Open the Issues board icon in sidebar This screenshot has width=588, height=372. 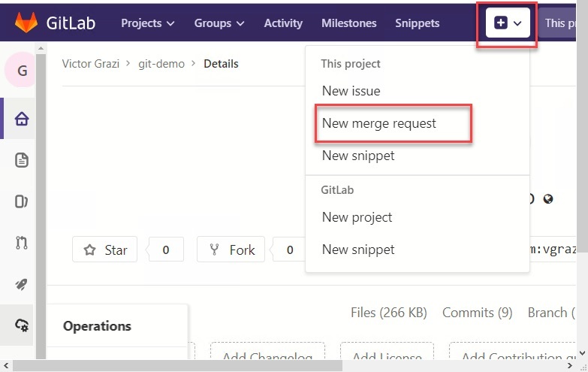[22, 201]
